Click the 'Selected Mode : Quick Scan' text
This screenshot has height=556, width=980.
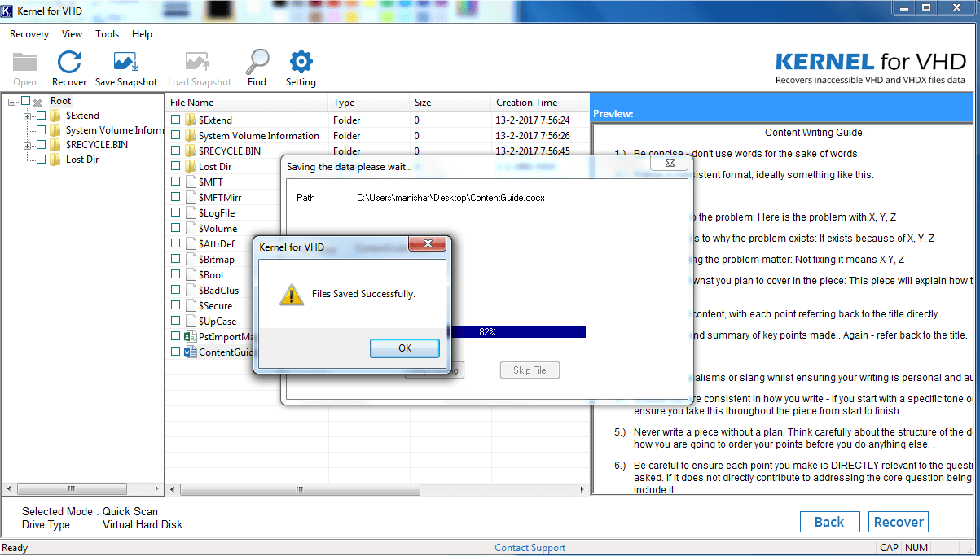90,512
